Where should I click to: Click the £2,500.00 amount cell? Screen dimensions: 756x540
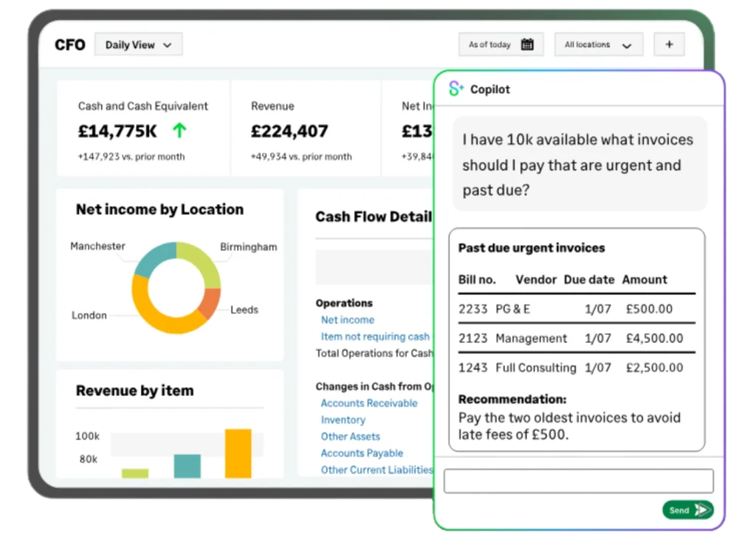coord(654,368)
